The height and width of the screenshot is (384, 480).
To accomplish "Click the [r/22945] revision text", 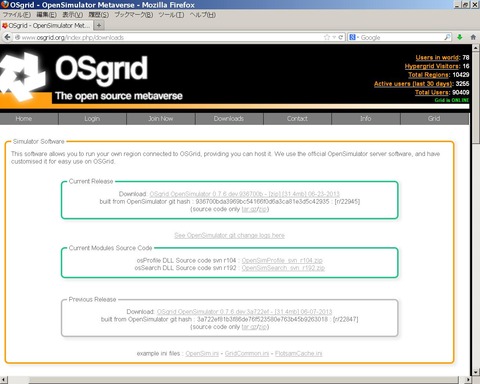I will (x=347, y=202).
